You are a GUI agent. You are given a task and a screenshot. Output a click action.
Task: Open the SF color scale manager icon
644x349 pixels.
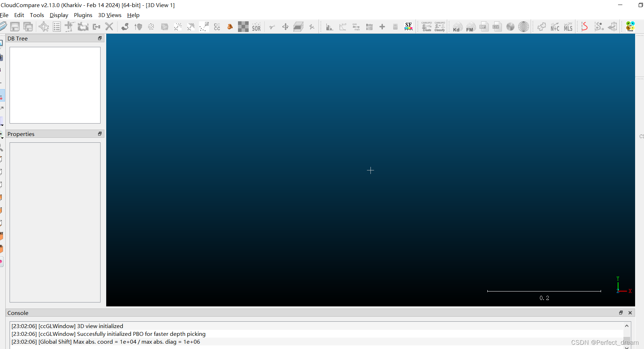(408, 27)
